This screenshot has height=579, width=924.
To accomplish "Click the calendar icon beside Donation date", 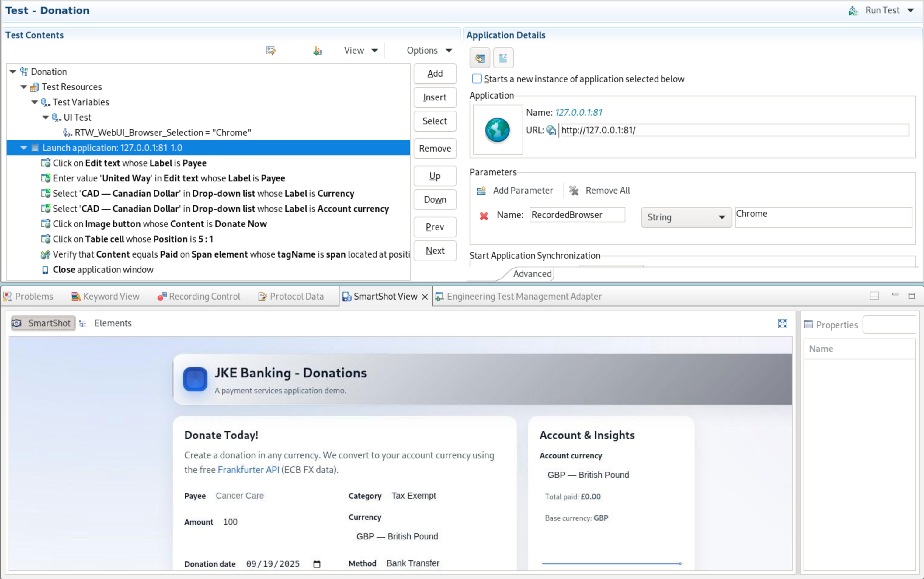I will point(316,564).
